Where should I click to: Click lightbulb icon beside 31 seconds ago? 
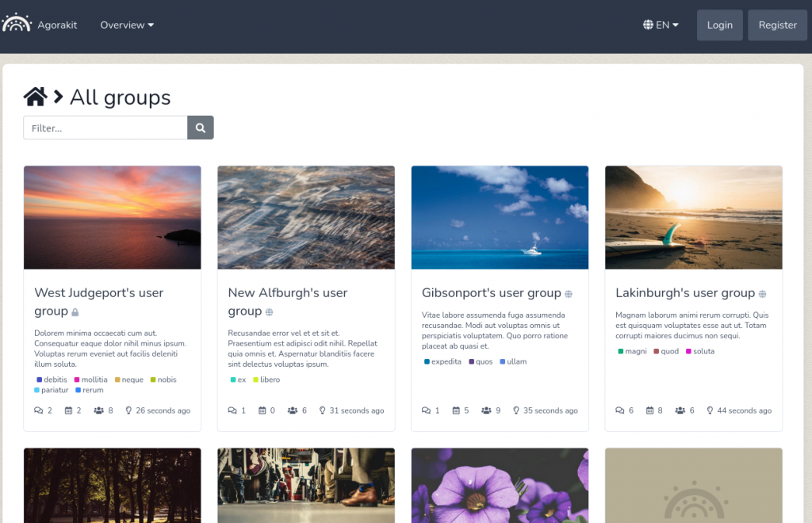pos(322,410)
